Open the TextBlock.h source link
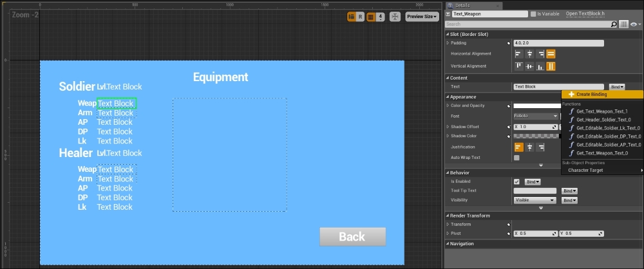 point(585,14)
